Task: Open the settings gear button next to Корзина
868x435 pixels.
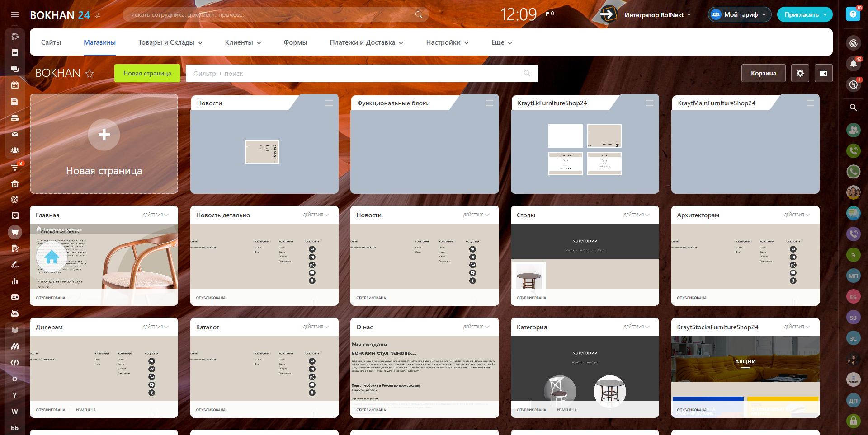Action: (800, 73)
